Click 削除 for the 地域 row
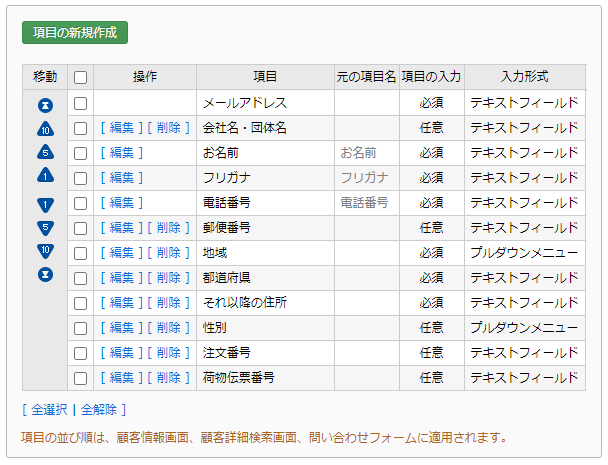The height and width of the screenshot is (465, 608). (x=169, y=253)
